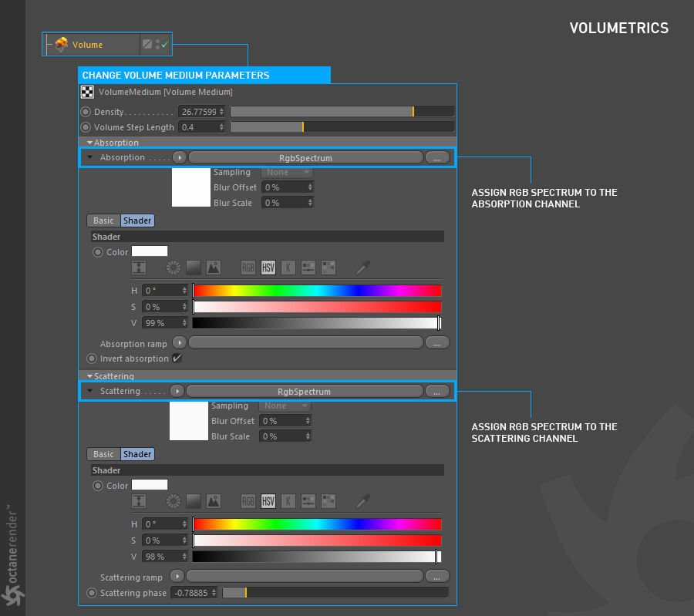Click the Scattering RgbSpectrum button
This screenshot has width=694, height=616.
[305, 392]
